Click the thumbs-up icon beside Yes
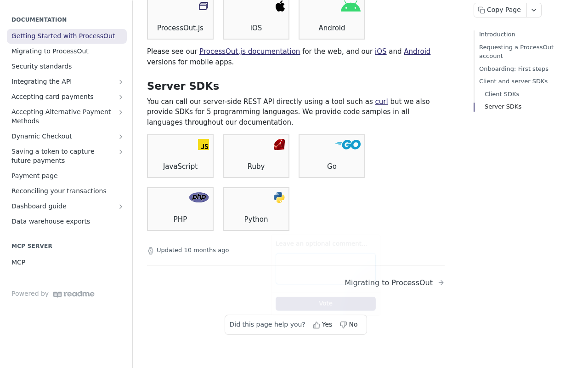Image resolution: width=588 pixels, height=368 pixels. click(x=317, y=325)
